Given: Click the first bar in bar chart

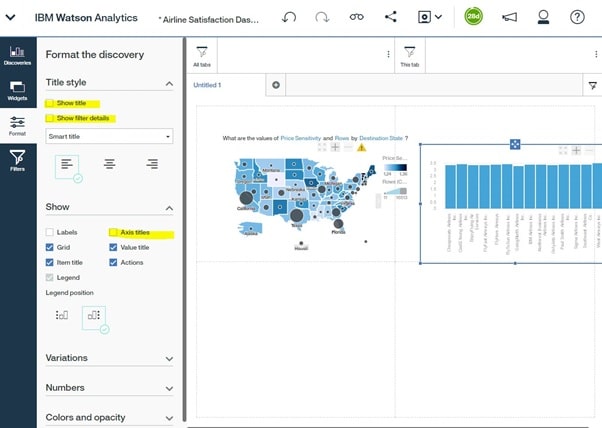Looking at the screenshot, I should (x=450, y=187).
